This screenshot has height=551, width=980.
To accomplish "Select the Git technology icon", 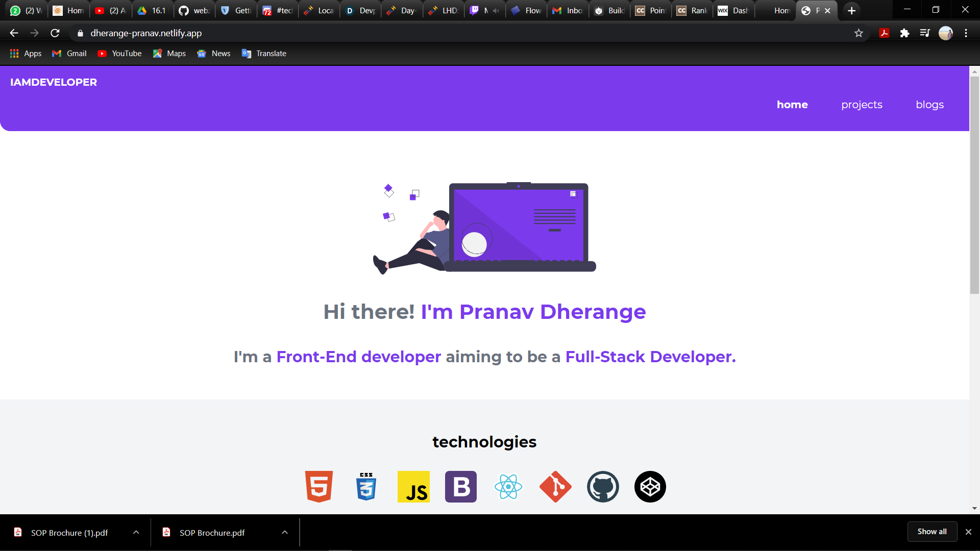I will click(x=555, y=487).
